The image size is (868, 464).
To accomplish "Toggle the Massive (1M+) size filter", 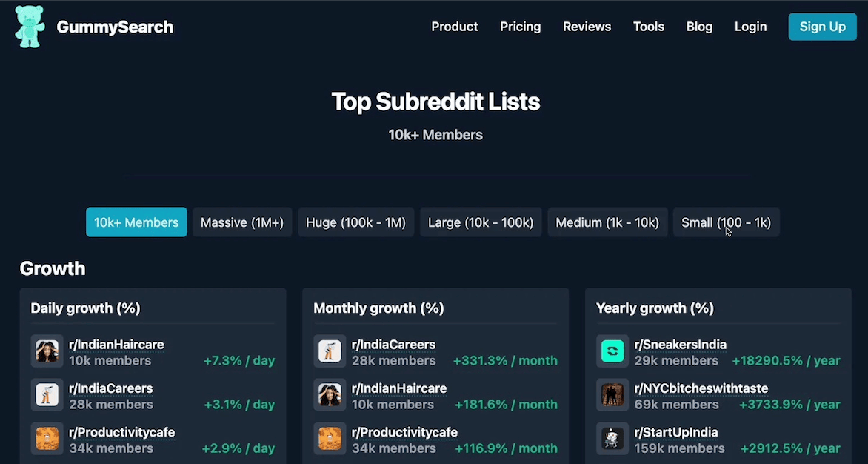I will [241, 222].
